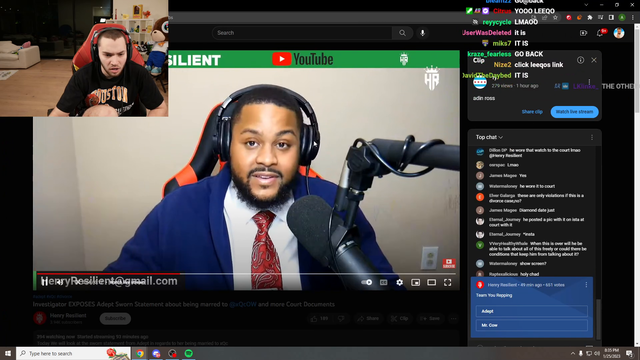640x360 pixels.
Task: Toggle the autoplay switch in the player
Action: pyautogui.click(x=367, y=282)
